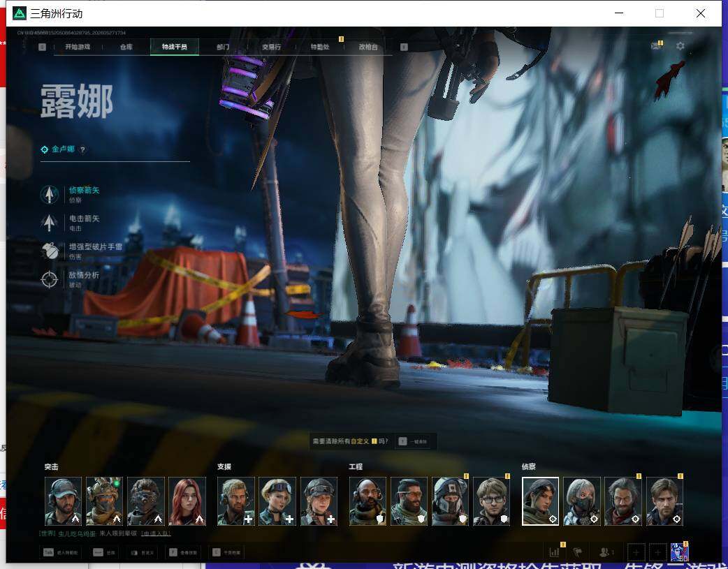Click the 金卢娜 operator name

[x=63, y=149]
